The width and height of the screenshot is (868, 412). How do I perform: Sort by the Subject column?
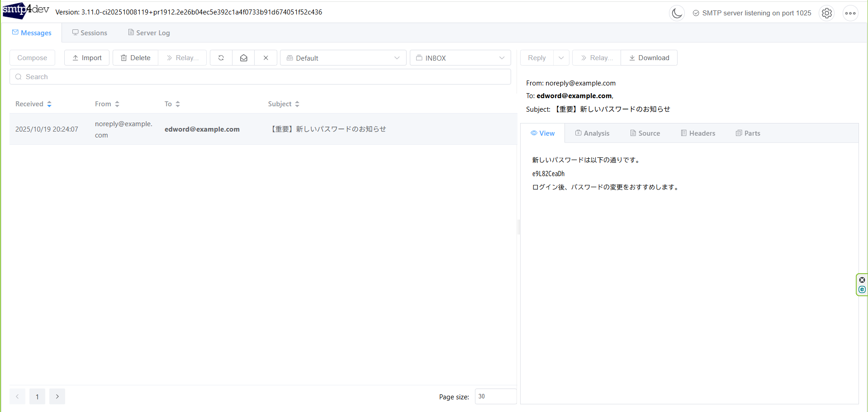coord(284,104)
